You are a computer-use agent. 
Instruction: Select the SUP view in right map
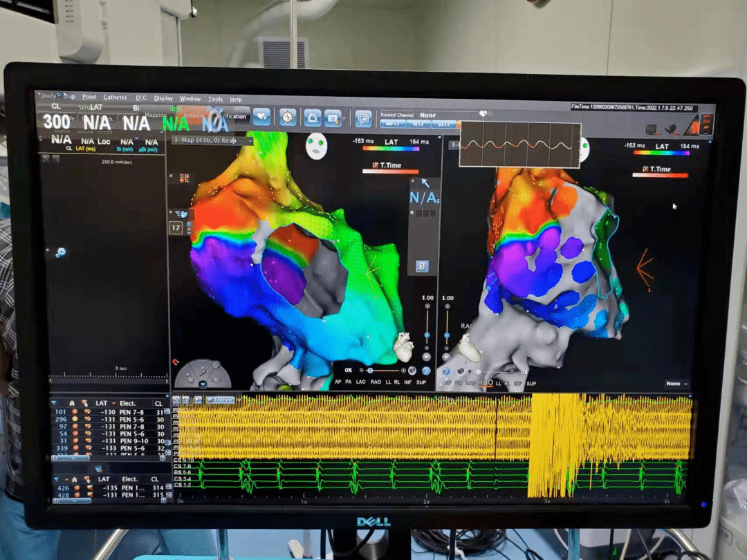531,383
